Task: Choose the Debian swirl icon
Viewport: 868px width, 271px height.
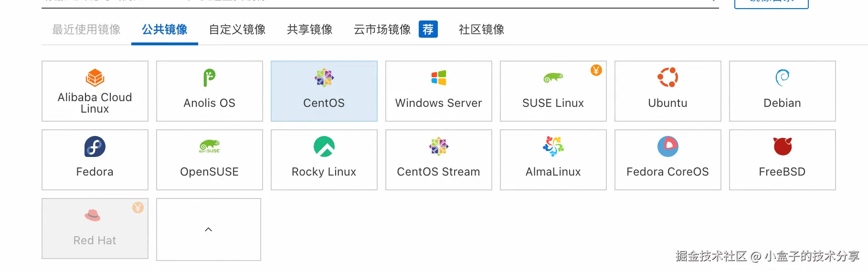Action: pos(782,77)
